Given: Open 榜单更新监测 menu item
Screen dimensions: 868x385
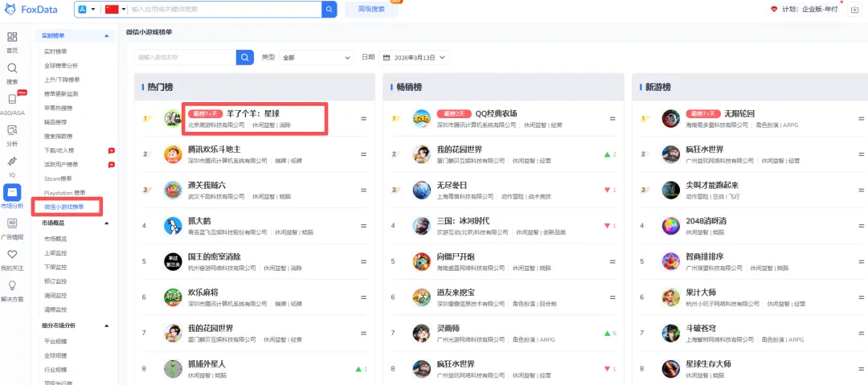Looking at the screenshot, I should coord(61,93).
